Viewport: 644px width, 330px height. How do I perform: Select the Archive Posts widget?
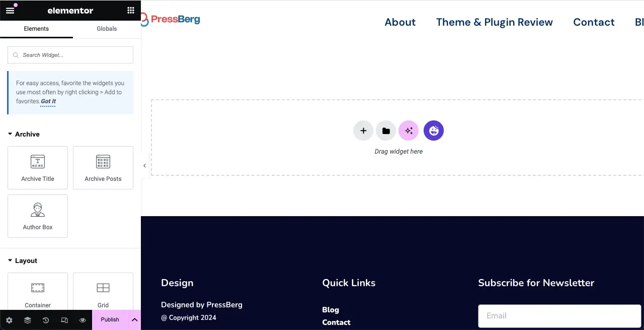click(x=103, y=168)
